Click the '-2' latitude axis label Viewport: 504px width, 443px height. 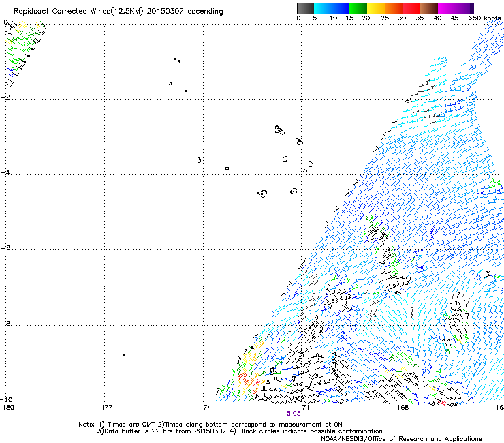(5, 97)
